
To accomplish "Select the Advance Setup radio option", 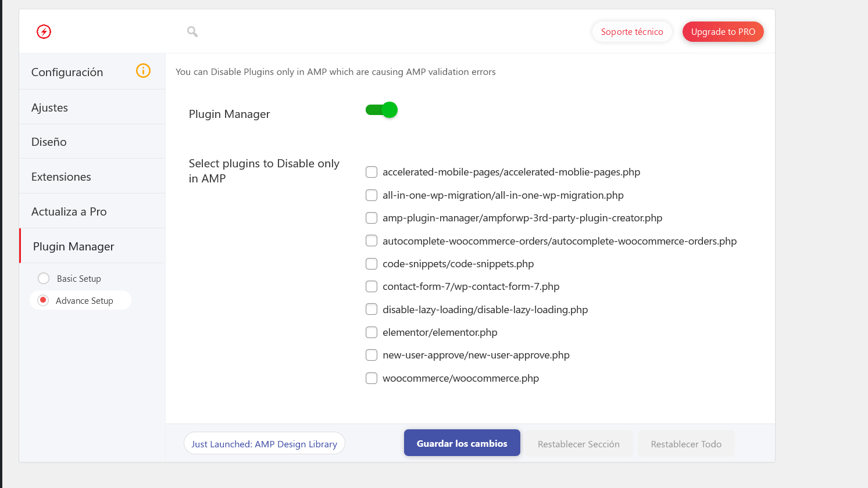I will click(43, 300).
